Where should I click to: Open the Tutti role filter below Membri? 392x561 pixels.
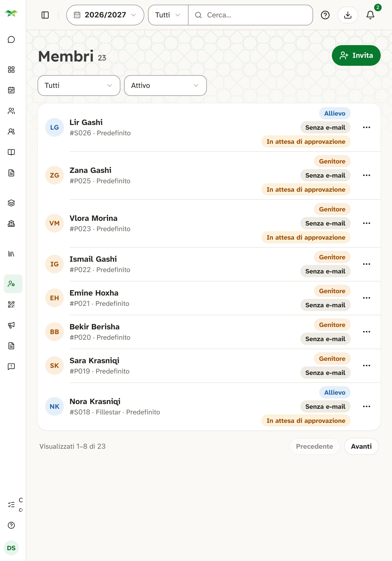click(79, 86)
